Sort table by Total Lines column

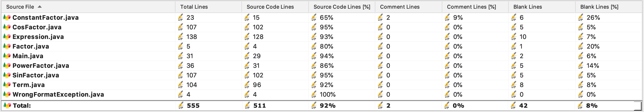(x=194, y=7)
